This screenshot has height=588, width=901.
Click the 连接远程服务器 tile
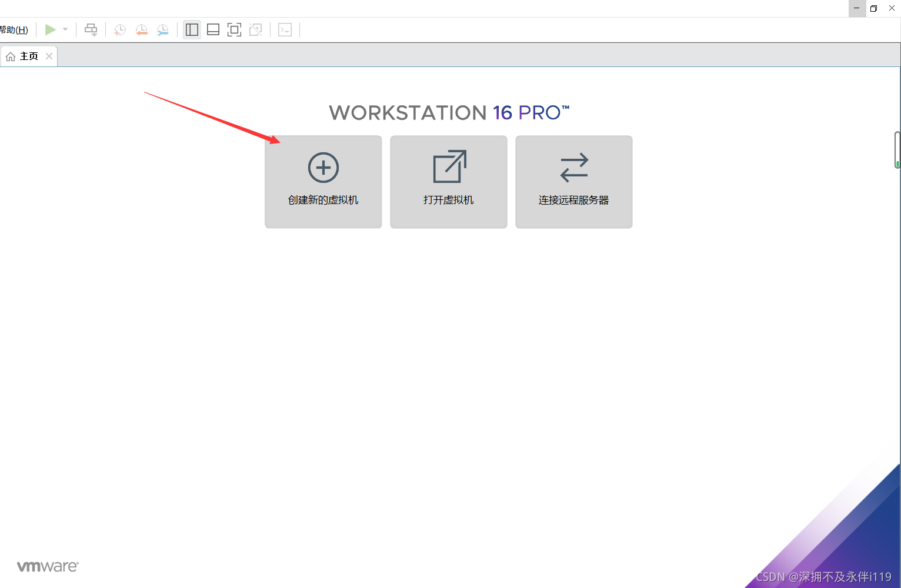tap(574, 182)
